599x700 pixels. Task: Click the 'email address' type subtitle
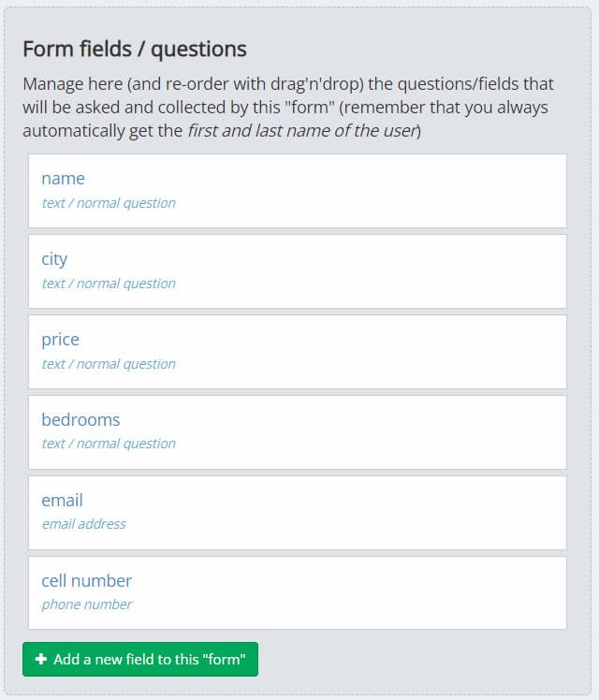tap(83, 524)
